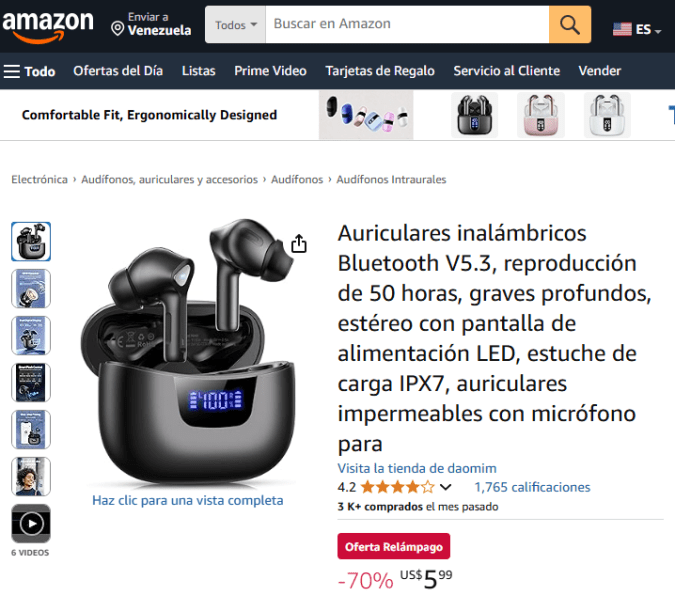675x595 pixels.
Task: Expand the ES language selector
Action: coord(637,29)
